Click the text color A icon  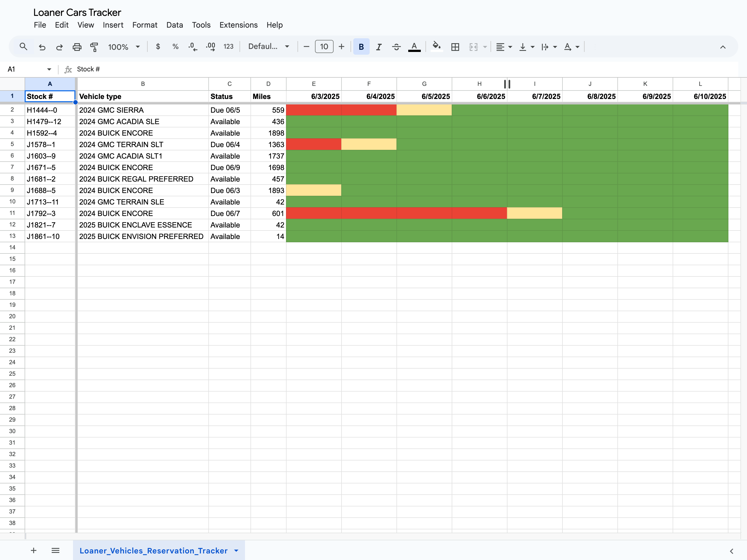414,46
